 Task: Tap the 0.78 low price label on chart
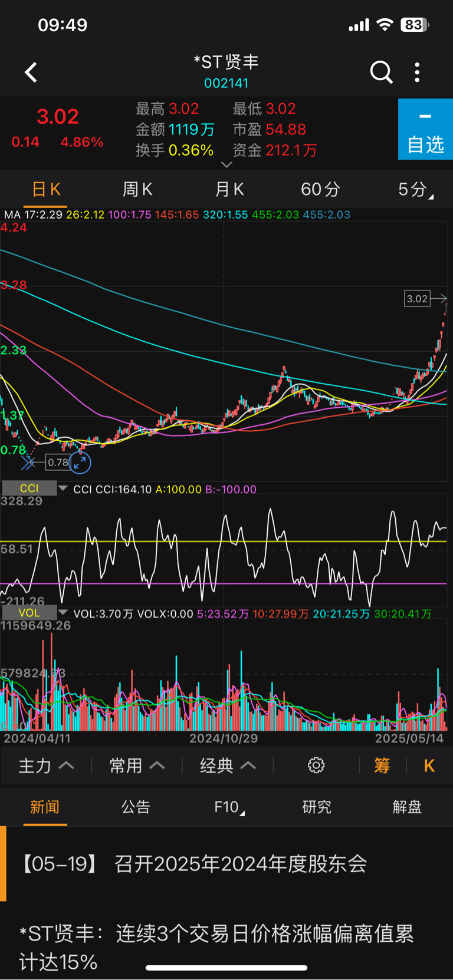pyautogui.click(x=58, y=463)
